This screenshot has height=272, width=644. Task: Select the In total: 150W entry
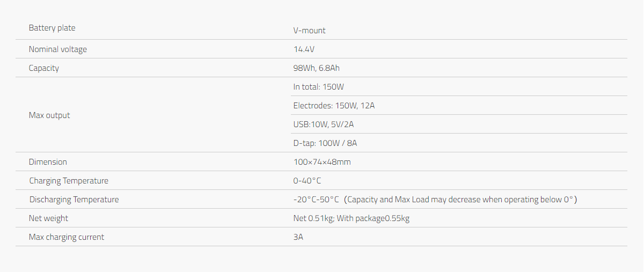(x=318, y=87)
